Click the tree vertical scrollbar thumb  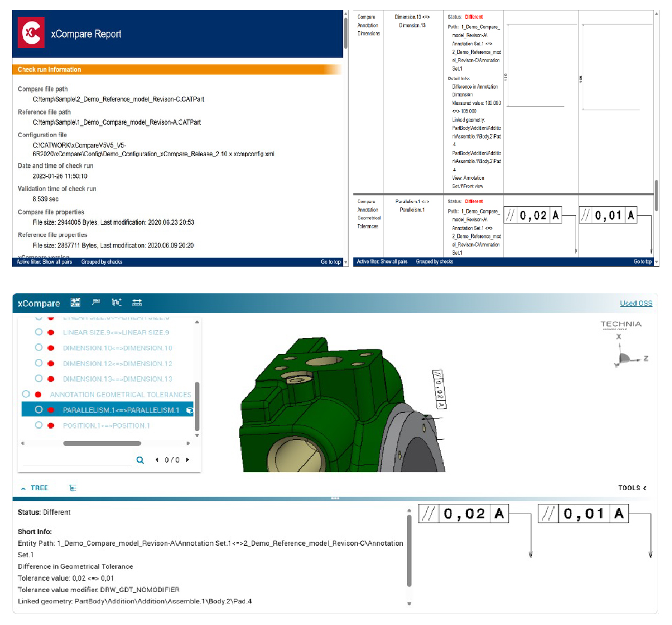pos(197,406)
